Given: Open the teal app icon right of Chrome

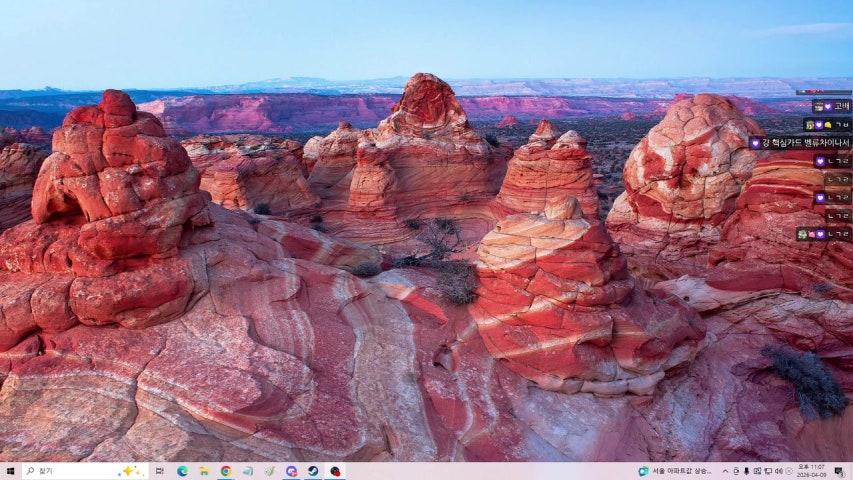Looking at the screenshot, I should click(x=248, y=471).
